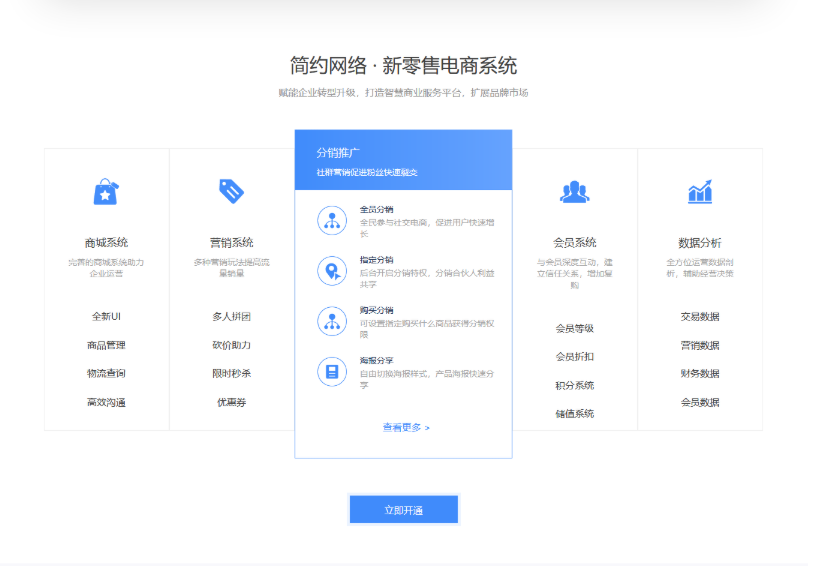This screenshot has height=566, width=823.
Task: Click the 会员数据 item under 数据分析
Action: tap(700, 402)
